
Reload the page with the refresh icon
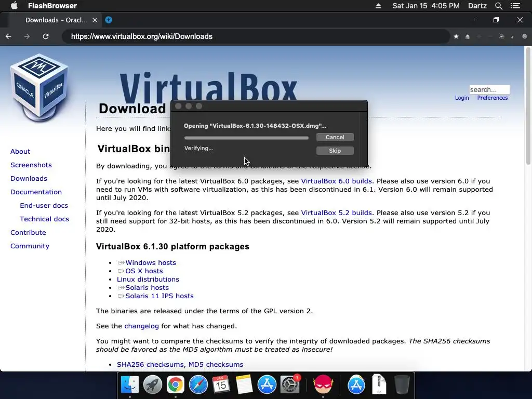point(46,36)
